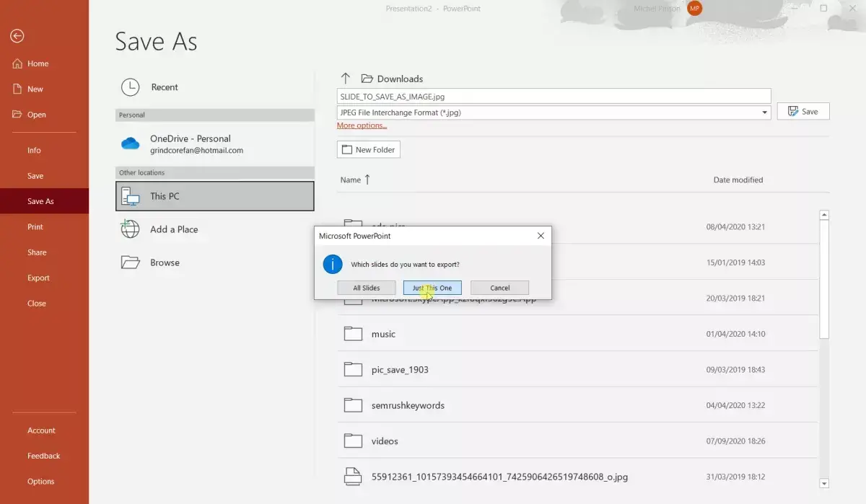Screen dimensions: 866x504
Task: Sort by Date modified column
Action: [x=738, y=180]
